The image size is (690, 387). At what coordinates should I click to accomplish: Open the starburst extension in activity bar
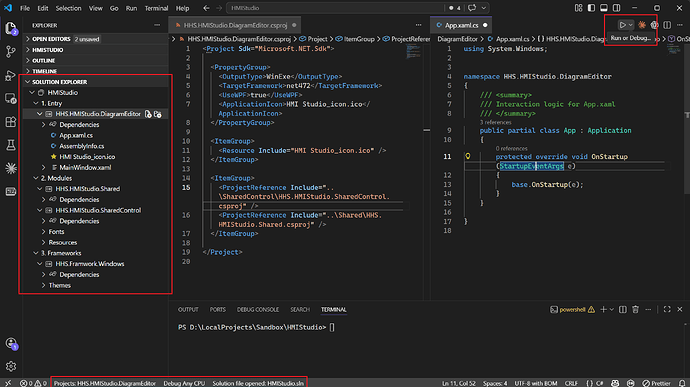point(11,168)
